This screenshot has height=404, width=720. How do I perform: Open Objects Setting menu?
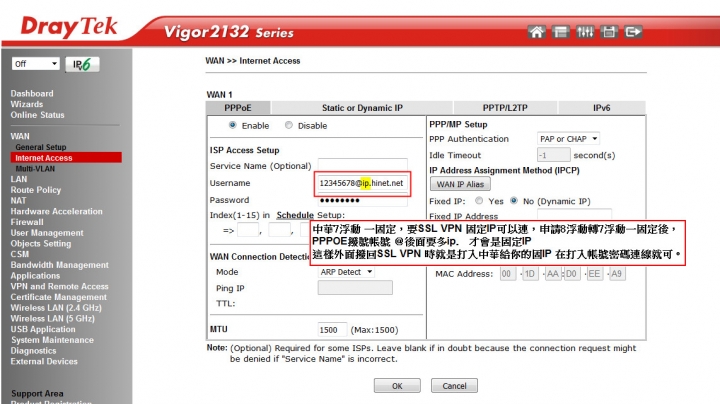(x=41, y=243)
